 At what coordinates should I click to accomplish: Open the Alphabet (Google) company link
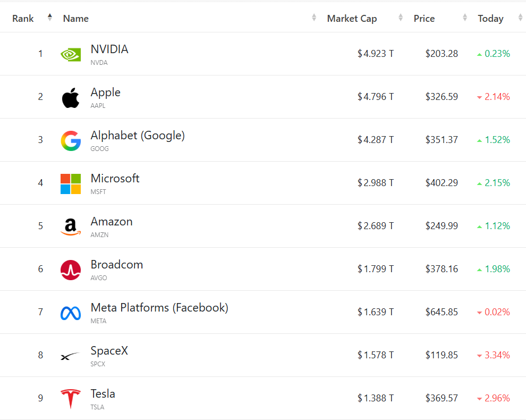point(138,136)
